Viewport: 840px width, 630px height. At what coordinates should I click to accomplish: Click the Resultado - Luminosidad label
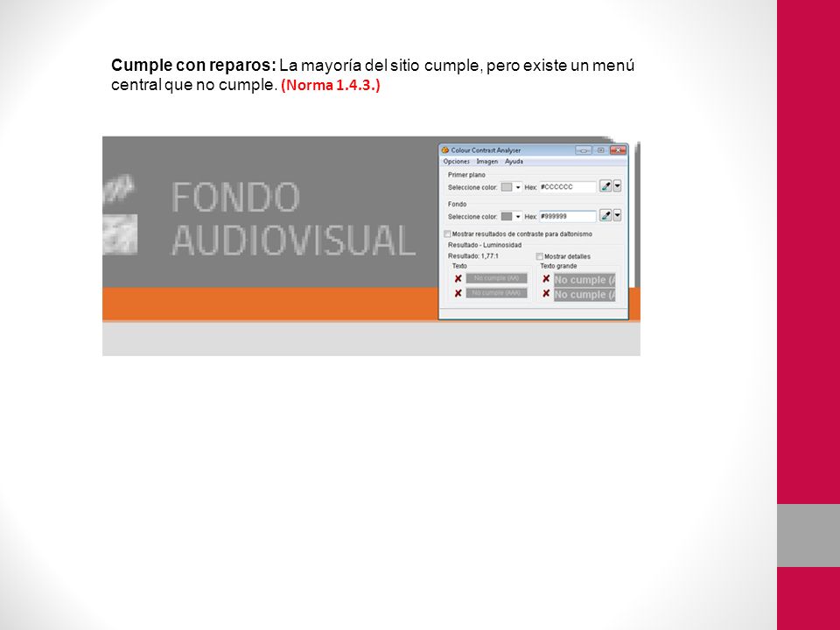point(484,245)
